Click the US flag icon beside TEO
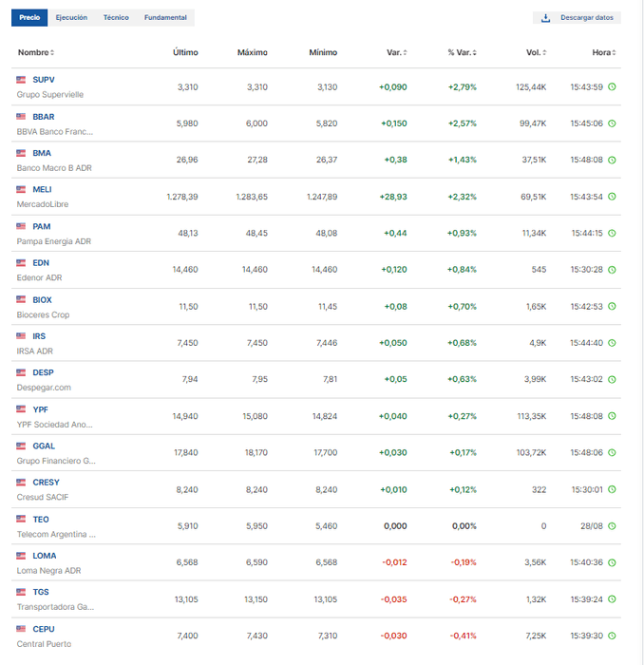Screen dimensions: 644x665 (21, 519)
